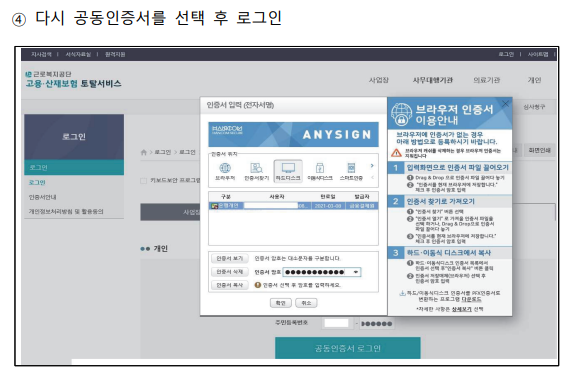
Task: Open 서식자료실 in top bar
Action: [x=78, y=54]
